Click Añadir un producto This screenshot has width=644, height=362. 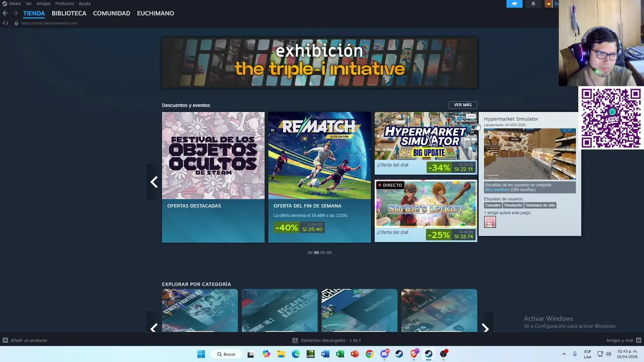25,340
